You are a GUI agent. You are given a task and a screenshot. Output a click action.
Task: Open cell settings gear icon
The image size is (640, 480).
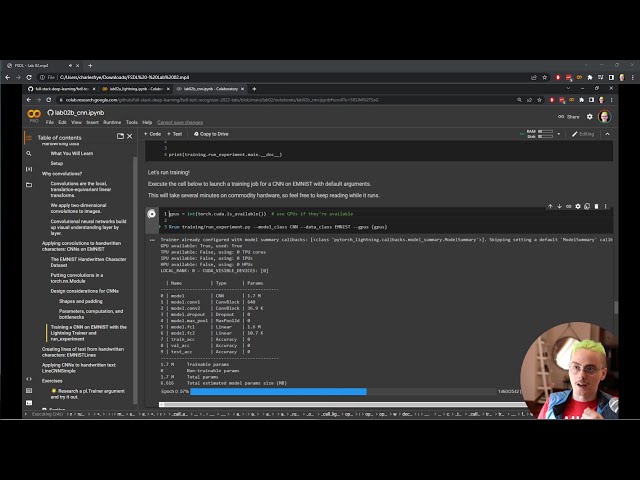[578, 207]
